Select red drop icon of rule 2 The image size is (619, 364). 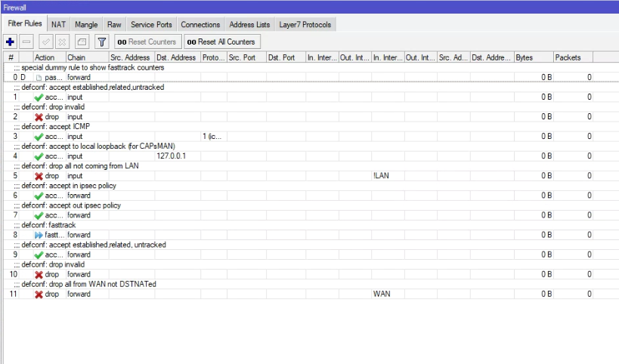tap(39, 117)
